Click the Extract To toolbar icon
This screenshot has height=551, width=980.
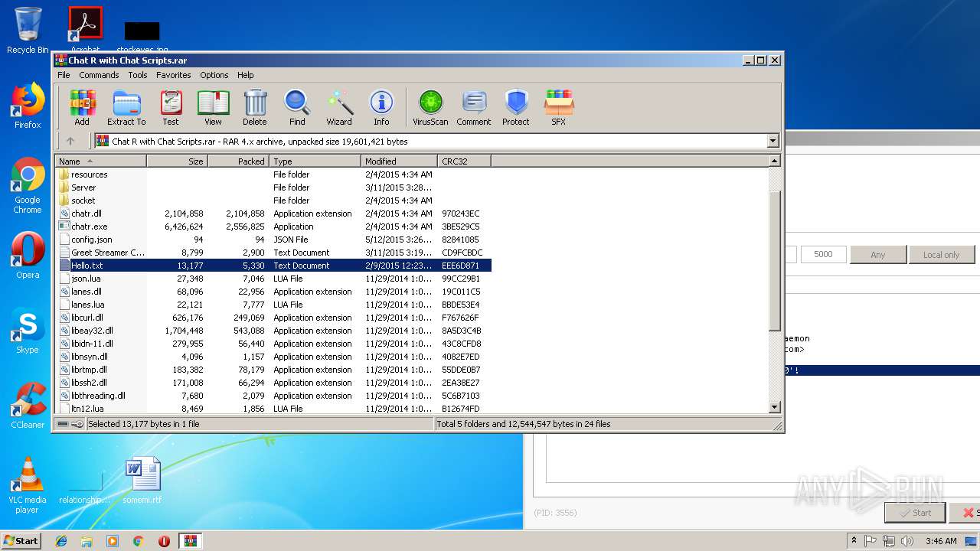[x=126, y=107]
